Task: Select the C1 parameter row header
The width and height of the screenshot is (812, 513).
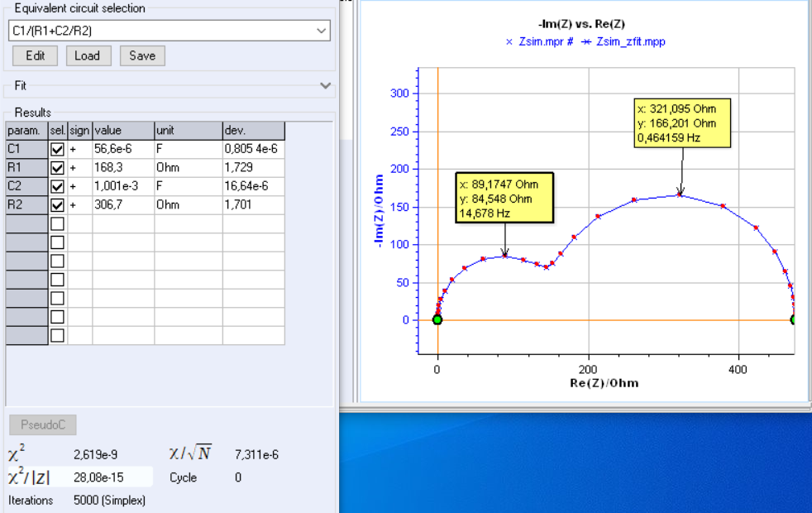Action: (27, 149)
